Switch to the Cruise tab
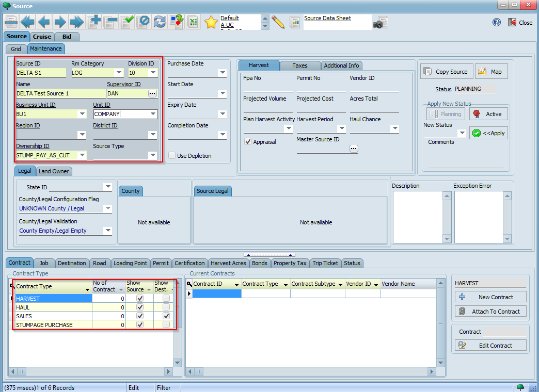This screenshot has width=539, height=392. 42,37
